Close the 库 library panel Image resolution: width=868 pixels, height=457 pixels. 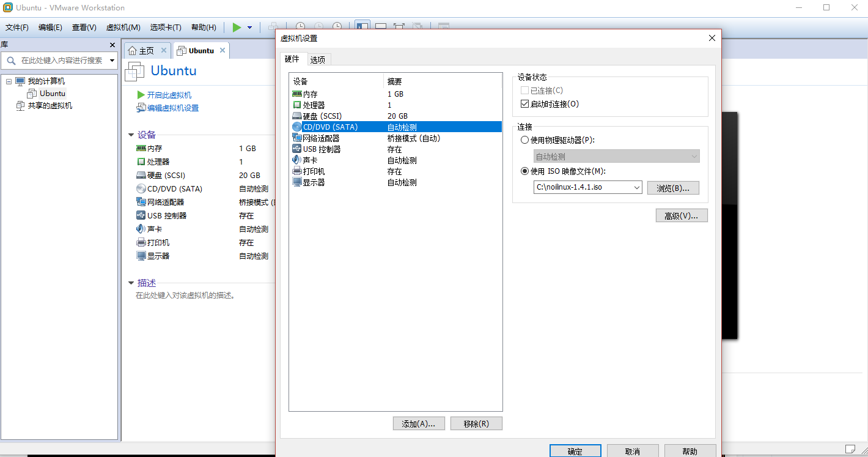click(x=112, y=45)
